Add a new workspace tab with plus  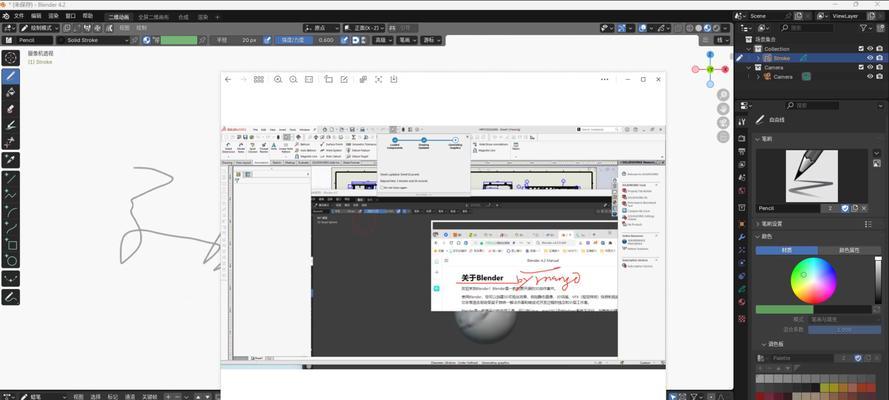(x=217, y=18)
